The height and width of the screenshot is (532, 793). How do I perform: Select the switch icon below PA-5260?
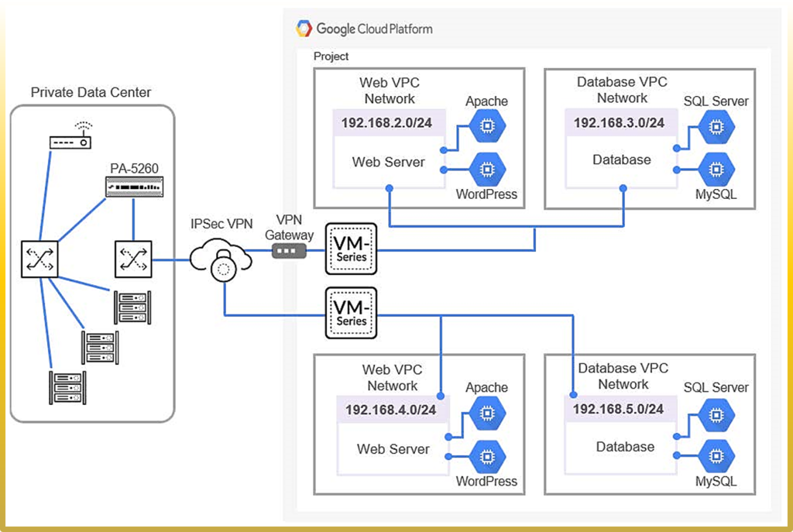click(x=133, y=259)
